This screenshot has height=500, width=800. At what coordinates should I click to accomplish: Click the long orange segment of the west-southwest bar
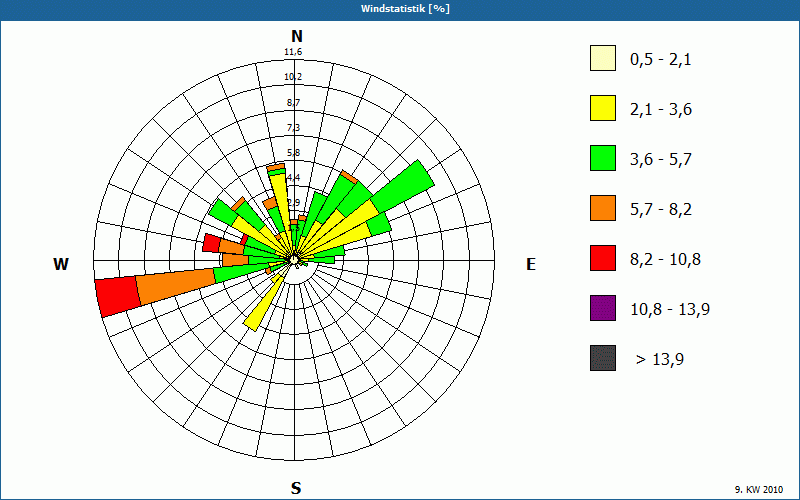pos(177,286)
